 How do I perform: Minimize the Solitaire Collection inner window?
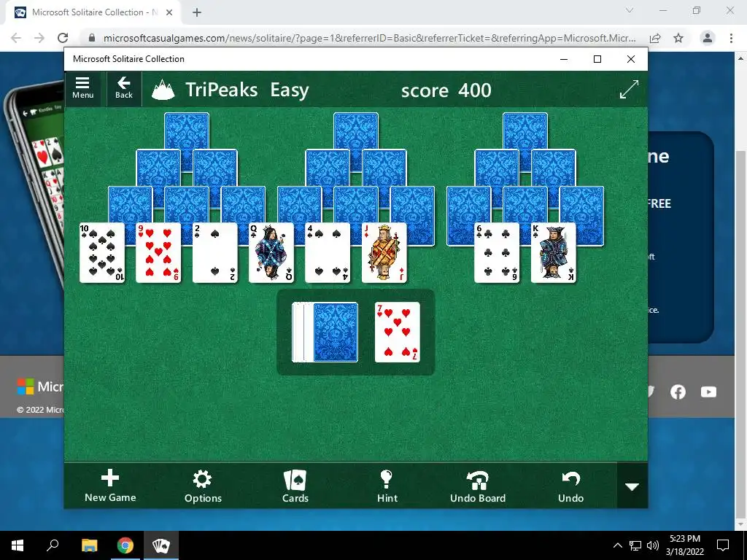[564, 59]
